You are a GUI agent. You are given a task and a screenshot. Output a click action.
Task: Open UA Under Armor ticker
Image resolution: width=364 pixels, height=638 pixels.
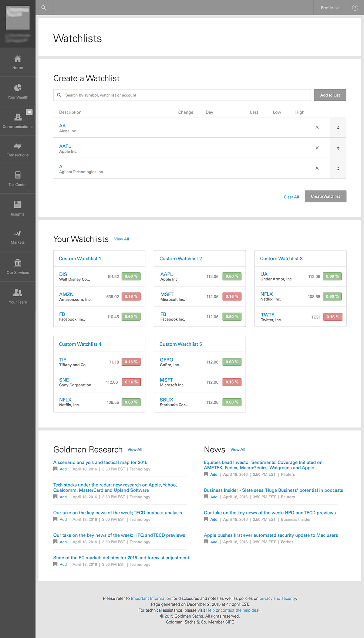click(264, 274)
